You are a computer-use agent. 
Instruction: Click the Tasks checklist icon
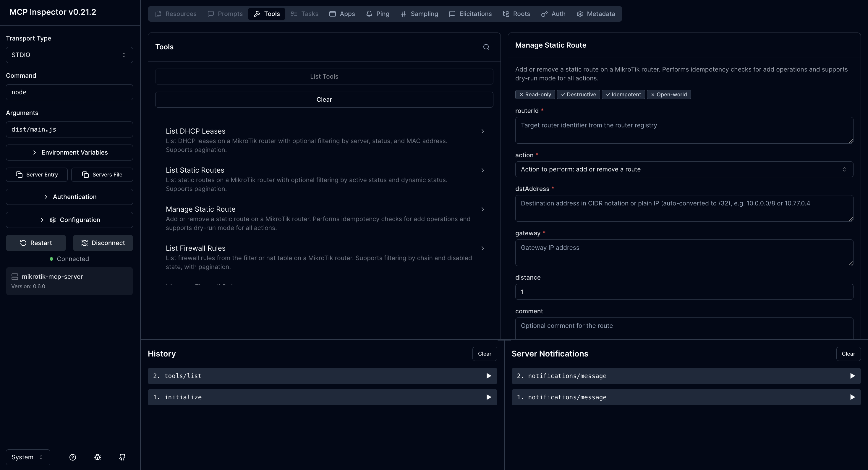click(294, 14)
